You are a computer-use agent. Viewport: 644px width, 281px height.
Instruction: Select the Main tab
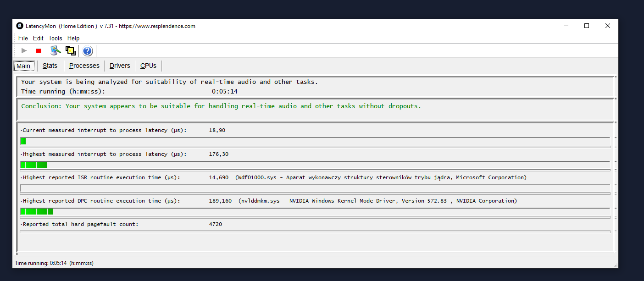(23, 66)
